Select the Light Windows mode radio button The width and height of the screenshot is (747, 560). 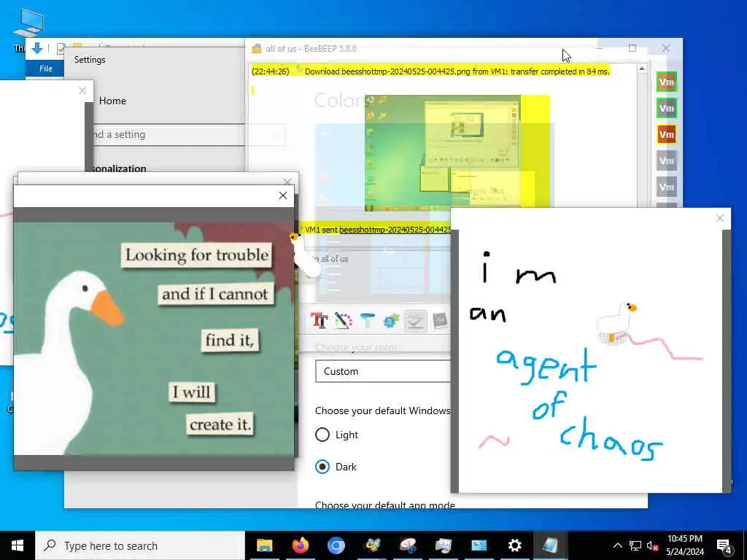coord(322,435)
